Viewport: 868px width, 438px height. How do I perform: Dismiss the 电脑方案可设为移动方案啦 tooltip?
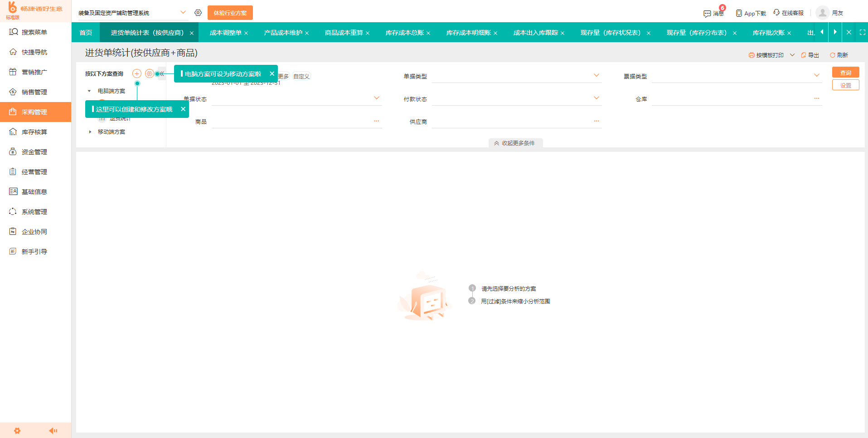coord(272,73)
